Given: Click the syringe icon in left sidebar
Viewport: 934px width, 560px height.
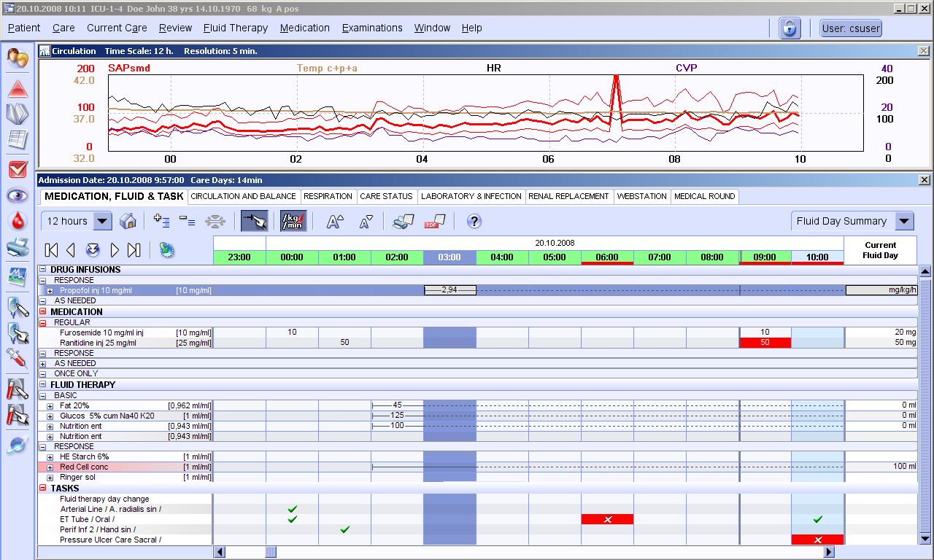Looking at the screenshot, I should (18, 357).
